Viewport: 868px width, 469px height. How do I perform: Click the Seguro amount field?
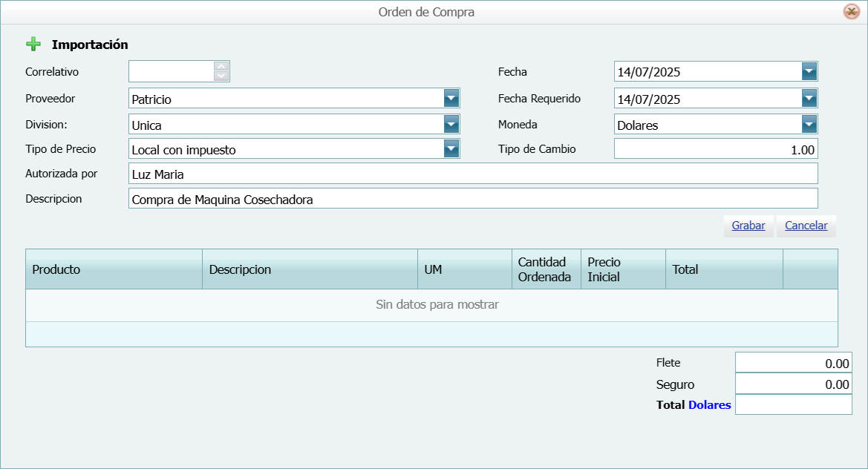[793, 384]
